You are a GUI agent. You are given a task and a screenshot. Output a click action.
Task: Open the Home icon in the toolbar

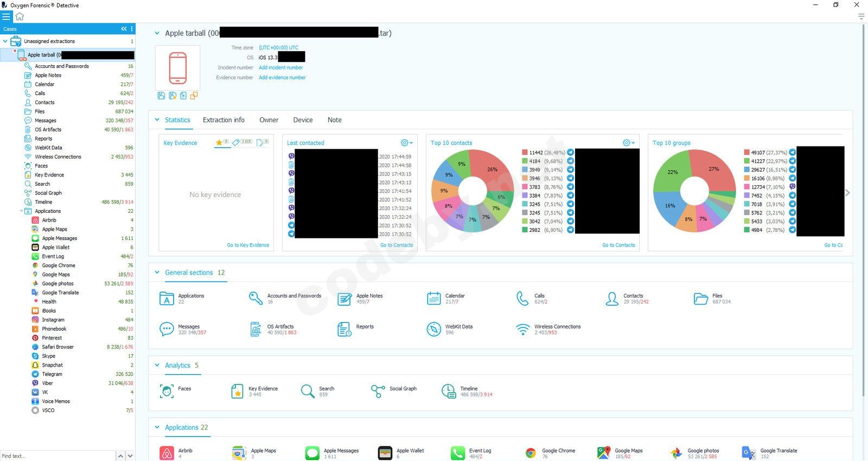pyautogui.click(x=20, y=17)
